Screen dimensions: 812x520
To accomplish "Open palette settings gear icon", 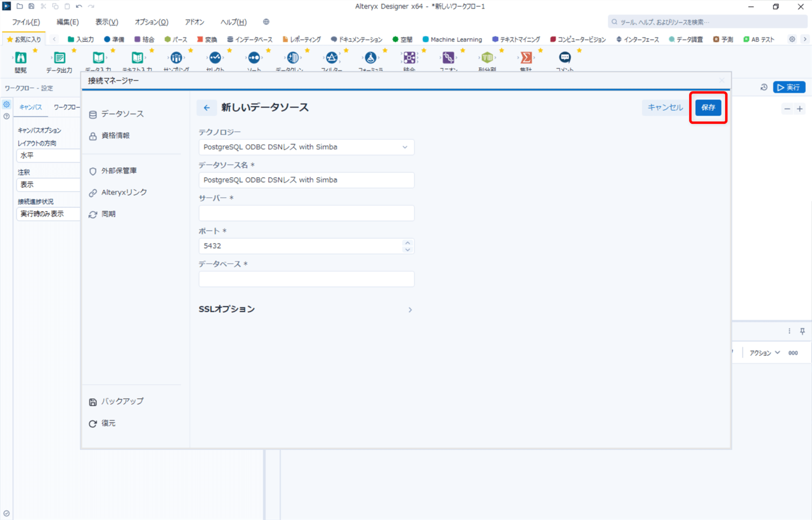I will [792, 39].
